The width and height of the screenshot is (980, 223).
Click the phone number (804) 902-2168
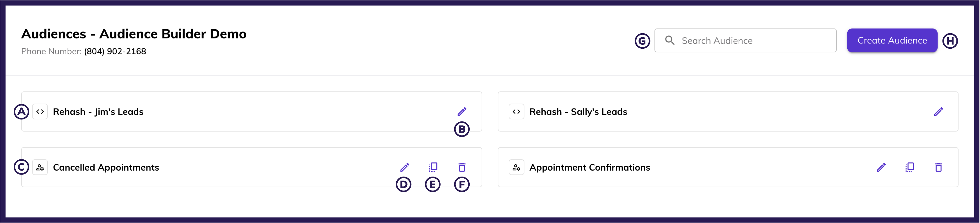[x=115, y=51]
